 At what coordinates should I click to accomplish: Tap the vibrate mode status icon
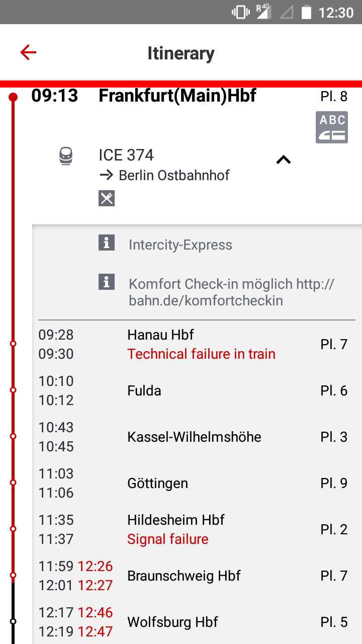click(241, 12)
